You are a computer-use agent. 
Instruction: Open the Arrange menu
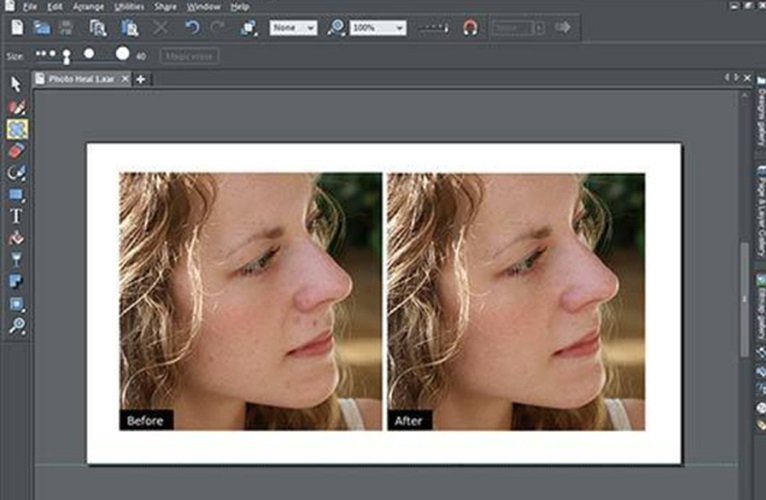88,6
